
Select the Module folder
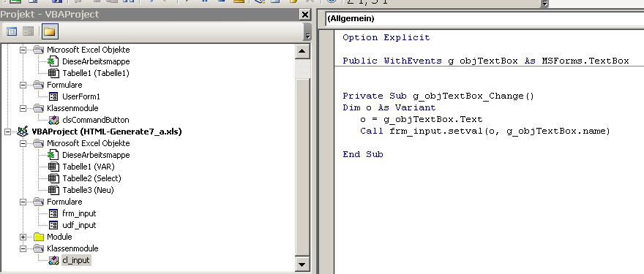59,237
